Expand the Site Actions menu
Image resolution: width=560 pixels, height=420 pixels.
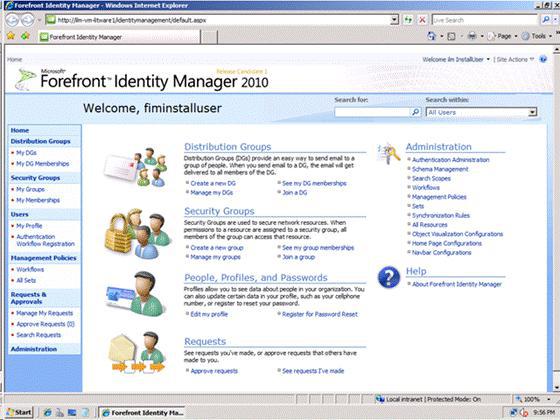coord(515,59)
